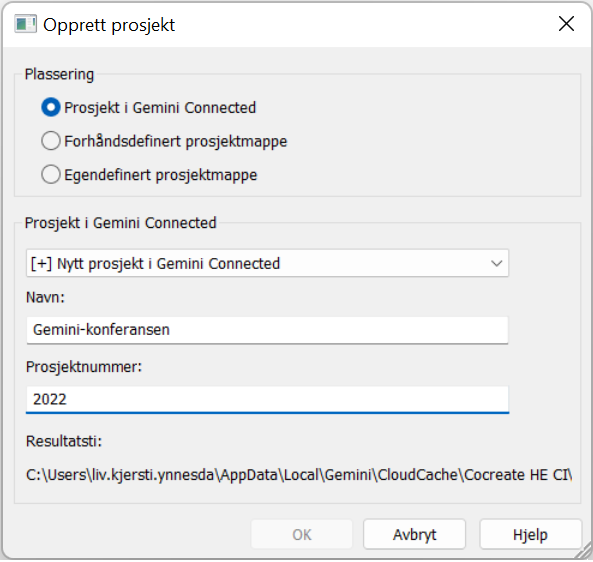
Task: Click the Opprett prosjekt title bar text
Action: tap(109, 25)
